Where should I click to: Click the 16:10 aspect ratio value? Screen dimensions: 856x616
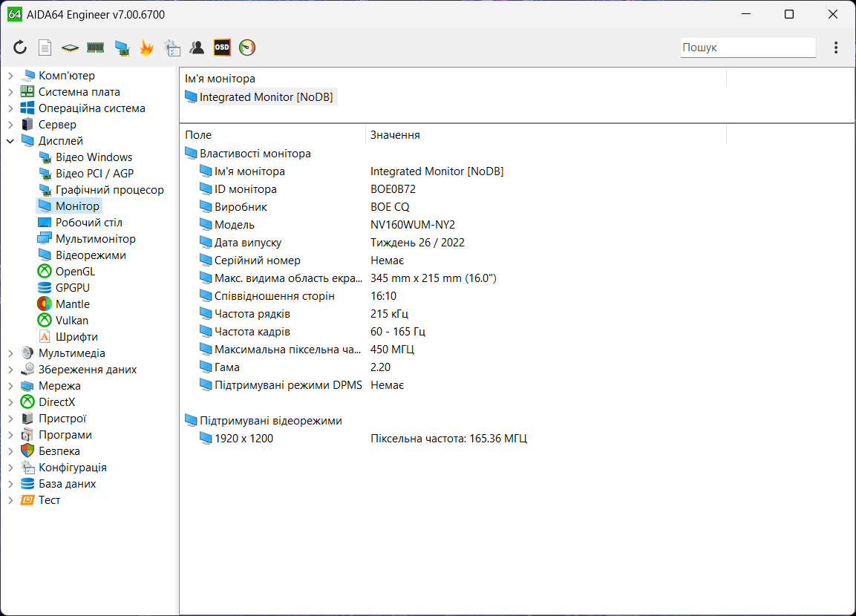pos(383,296)
